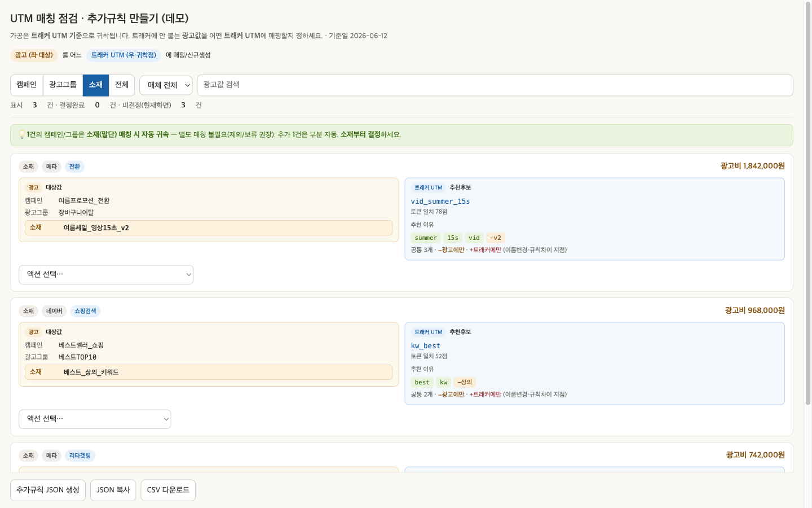Click the kw token chip
812x508 pixels.
(444, 383)
